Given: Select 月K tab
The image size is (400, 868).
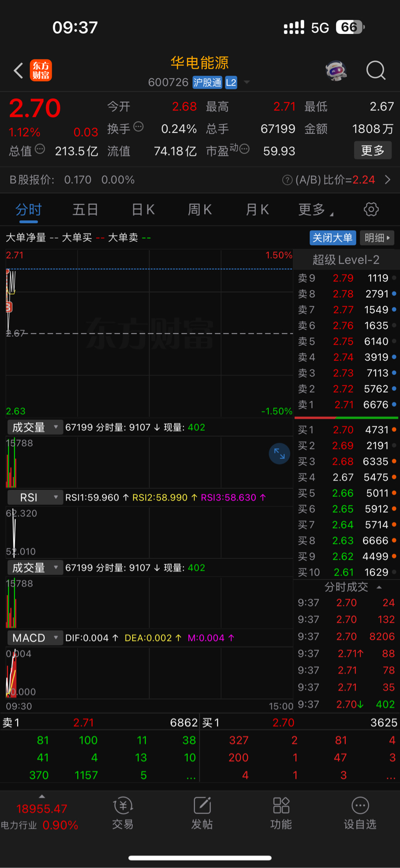Looking at the screenshot, I should point(257,210).
